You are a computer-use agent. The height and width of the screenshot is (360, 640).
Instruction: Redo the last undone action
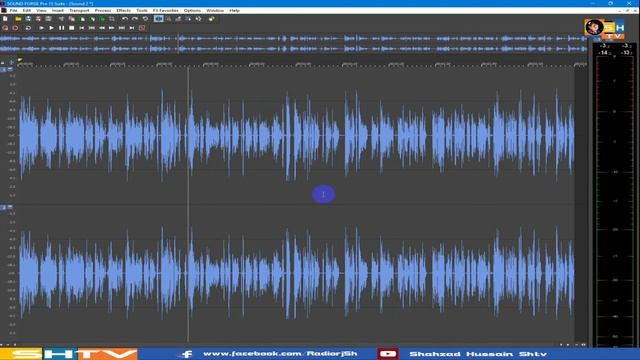(x=135, y=19)
